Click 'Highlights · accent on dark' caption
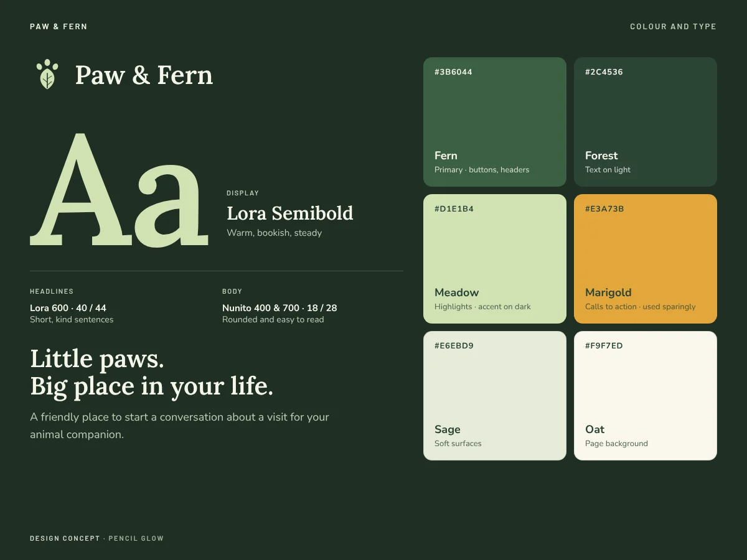747x560 pixels. pos(482,307)
